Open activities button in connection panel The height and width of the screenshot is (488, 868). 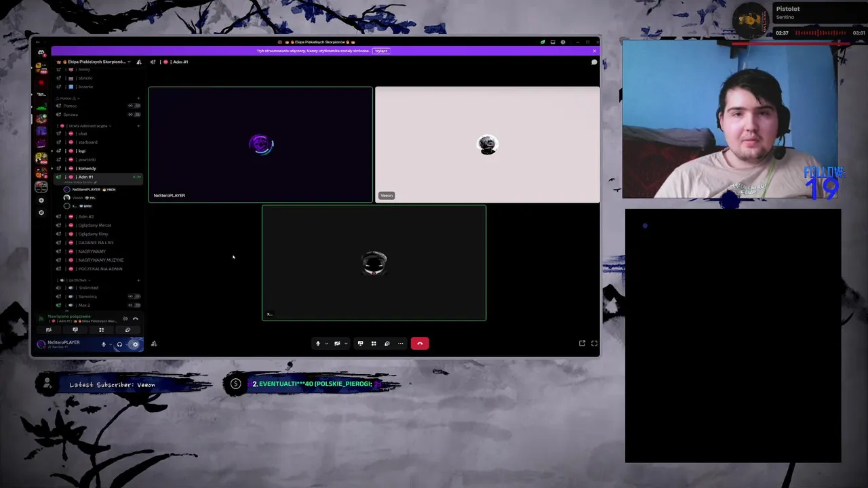pyautogui.click(x=102, y=330)
